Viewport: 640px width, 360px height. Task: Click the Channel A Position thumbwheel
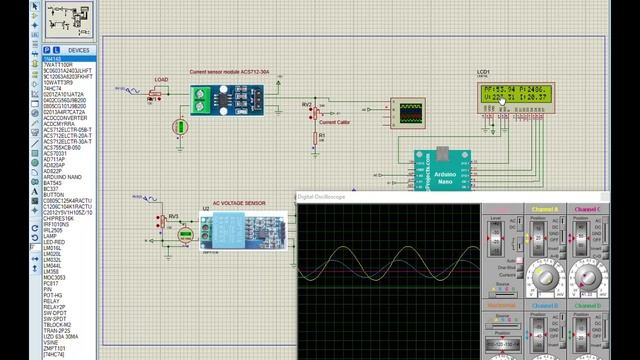tap(538, 238)
